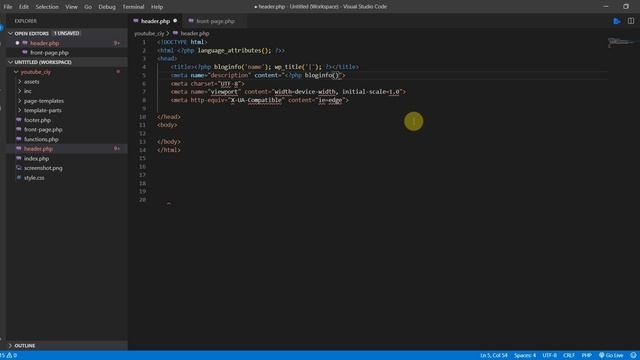Click the PHP icon beside index.php
The height and width of the screenshot is (360, 640).
pyautogui.click(x=18, y=158)
